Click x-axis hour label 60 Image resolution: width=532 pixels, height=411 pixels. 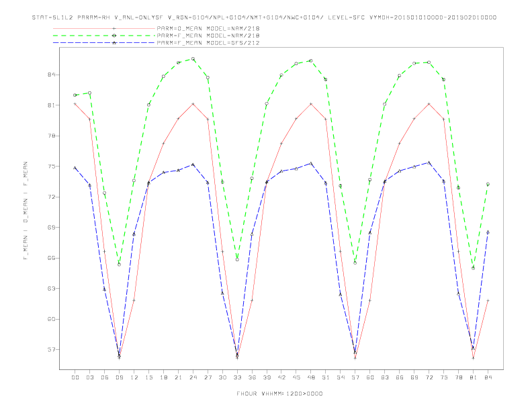(370, 377)
